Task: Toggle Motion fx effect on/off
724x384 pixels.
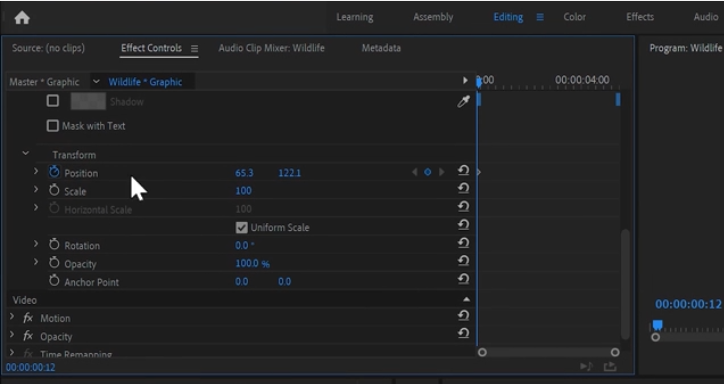Action: pos(28,318)
